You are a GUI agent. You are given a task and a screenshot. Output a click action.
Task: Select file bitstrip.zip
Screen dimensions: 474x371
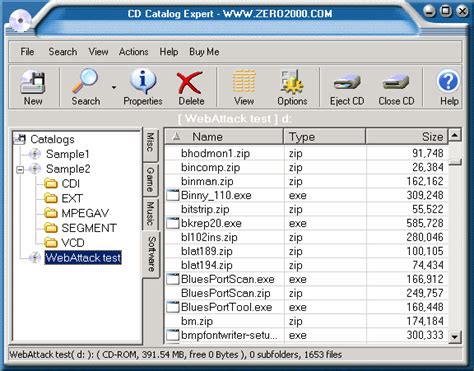click(x=205, y=209)
